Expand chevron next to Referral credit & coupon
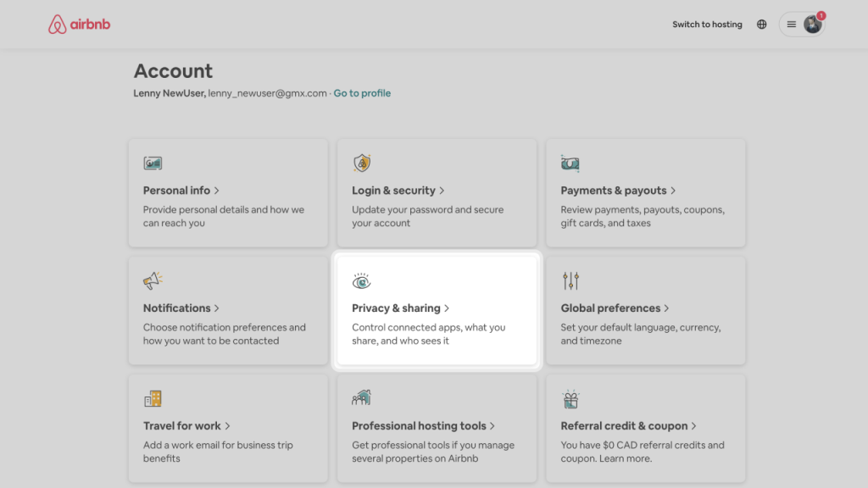 pos(693,426)
